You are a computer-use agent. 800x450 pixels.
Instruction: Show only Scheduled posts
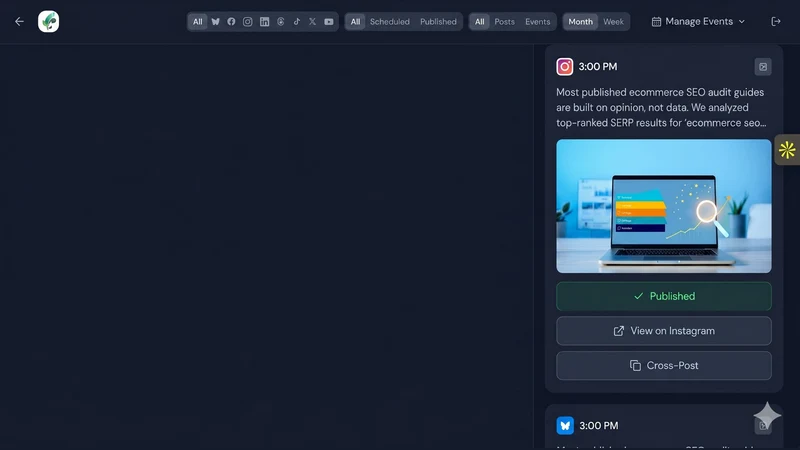tap(390, 21)
